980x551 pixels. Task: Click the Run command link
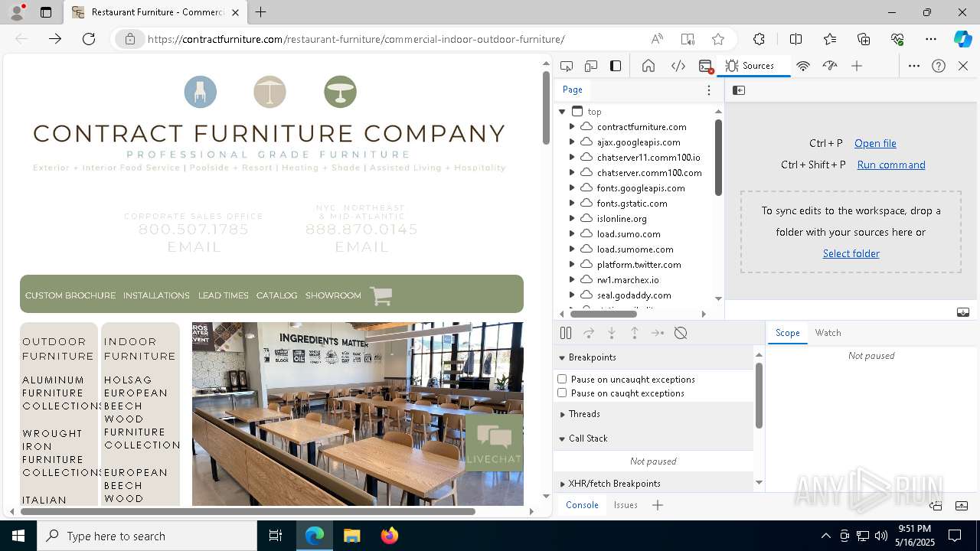click(891, 165)
